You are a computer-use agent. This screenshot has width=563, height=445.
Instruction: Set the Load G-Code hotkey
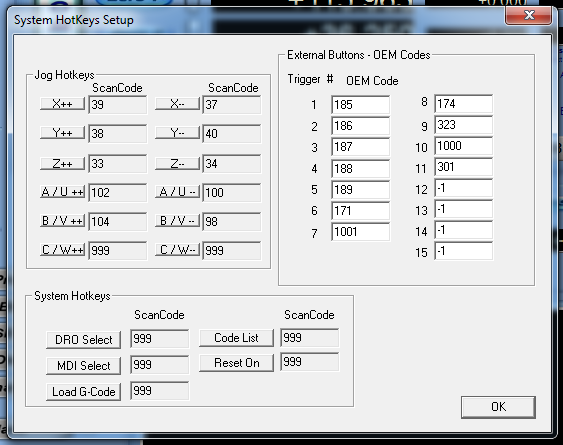(83, 392)
